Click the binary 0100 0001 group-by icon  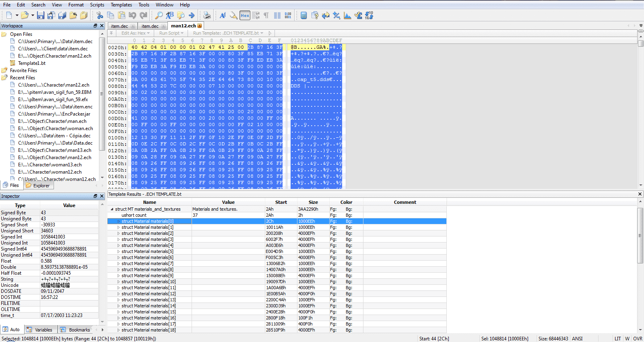point(288,15)
